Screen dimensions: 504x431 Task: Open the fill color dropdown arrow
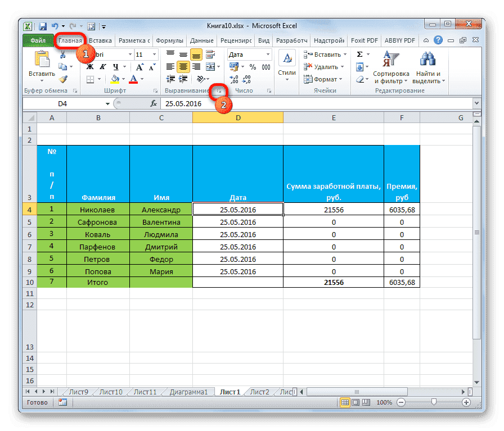(123, 79)
